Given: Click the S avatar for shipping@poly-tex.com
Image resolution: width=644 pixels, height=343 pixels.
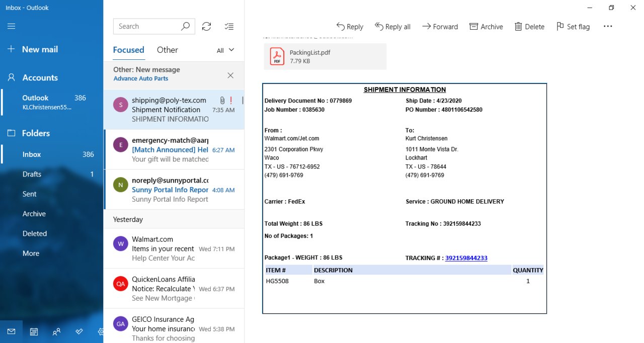Looking at the screenshot, I should [120, 105].
